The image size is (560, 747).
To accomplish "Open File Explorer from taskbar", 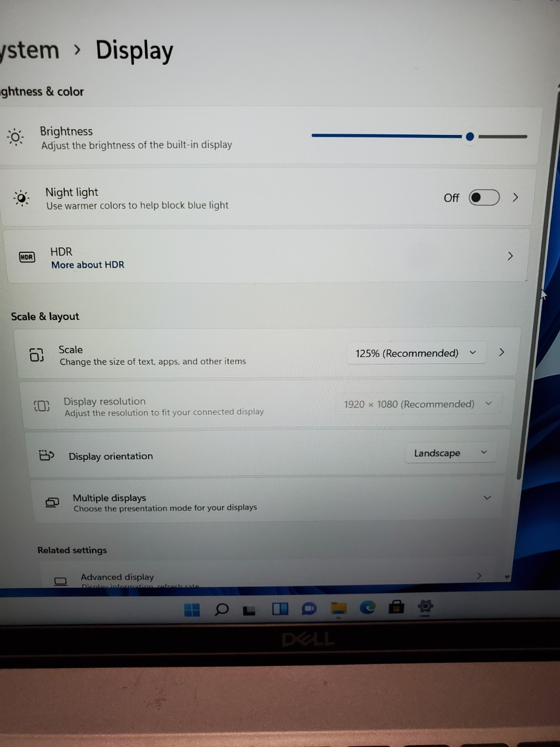I will point(339,608).
